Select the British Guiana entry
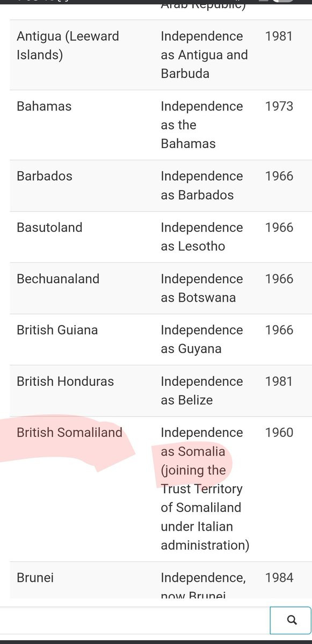Image resolution: width=312 pixels, height=644 pixels. 57,330
